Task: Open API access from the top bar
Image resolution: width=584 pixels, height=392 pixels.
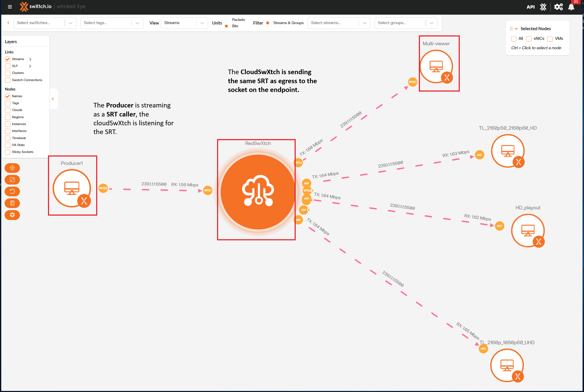Action: [x=531, y=7]
